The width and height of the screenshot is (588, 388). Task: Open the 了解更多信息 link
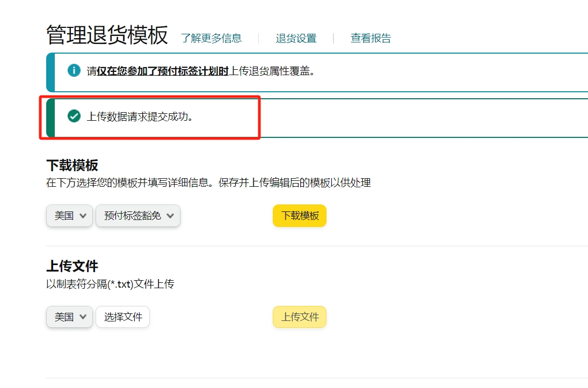click(x=211, y=38)
